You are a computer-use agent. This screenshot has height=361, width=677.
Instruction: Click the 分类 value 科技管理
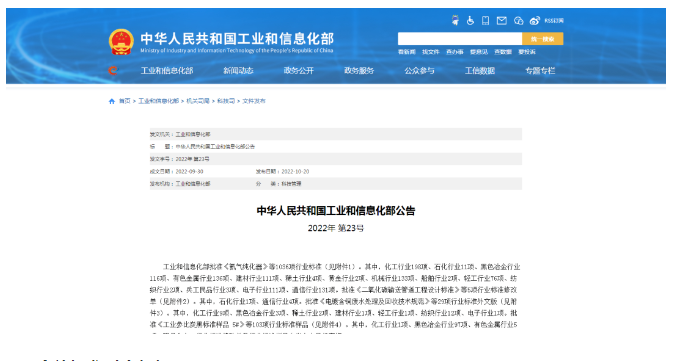tap(291, 184)
